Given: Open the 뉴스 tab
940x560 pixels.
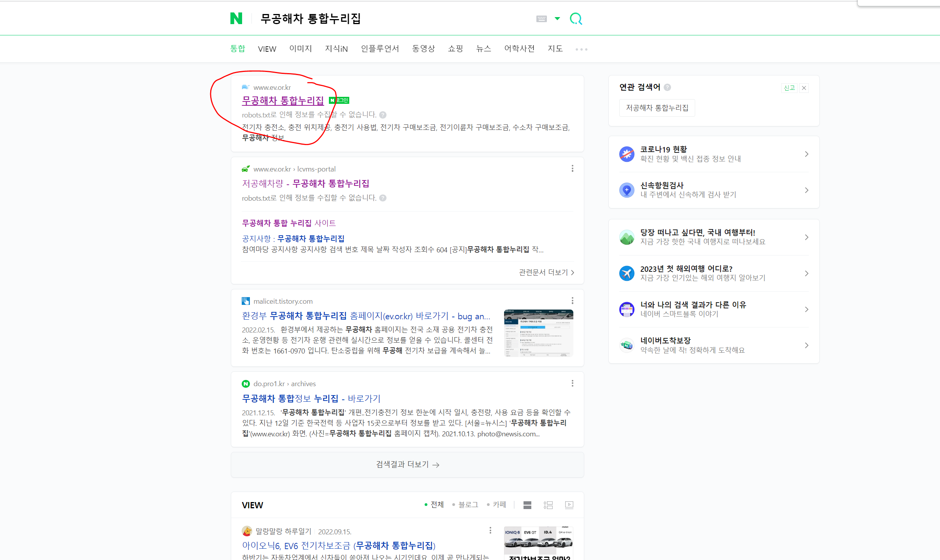Looking at the screenshot, I should pos(483,48).
